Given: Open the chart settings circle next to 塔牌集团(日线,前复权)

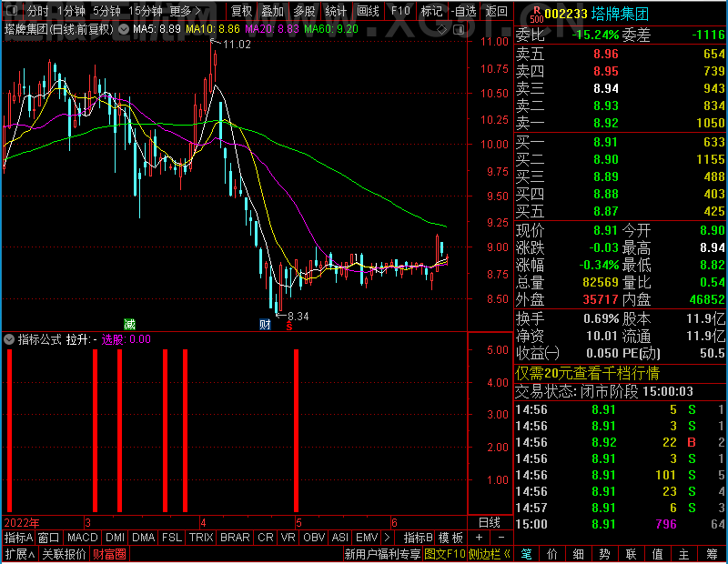Looking at the screenshot, I should point(124,29).
